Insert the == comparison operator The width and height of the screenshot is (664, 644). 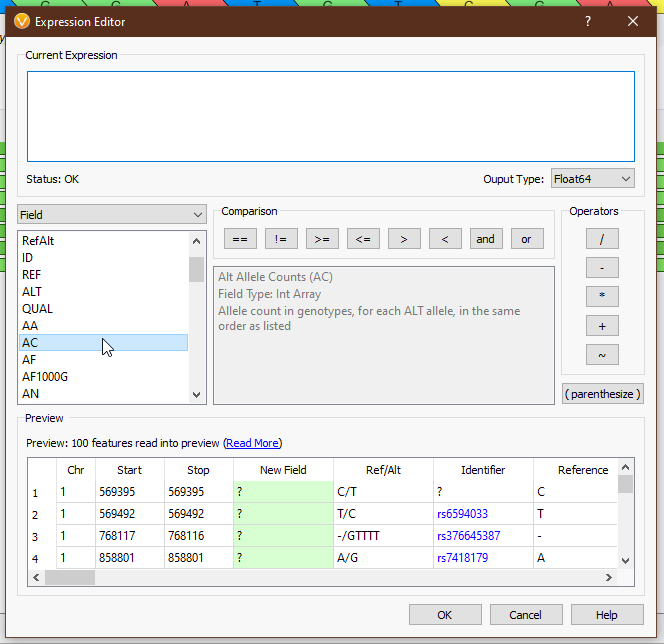240,239
